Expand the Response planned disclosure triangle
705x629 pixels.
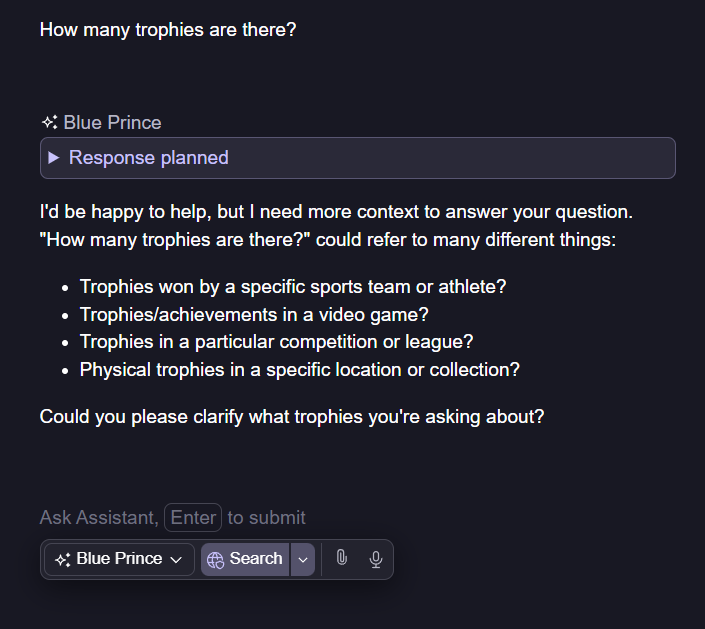54,158
